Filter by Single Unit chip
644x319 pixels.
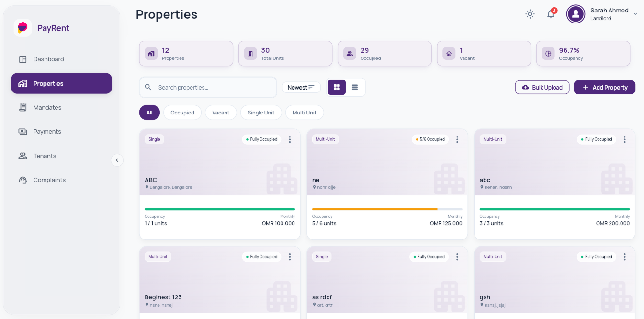pos(261,113)
